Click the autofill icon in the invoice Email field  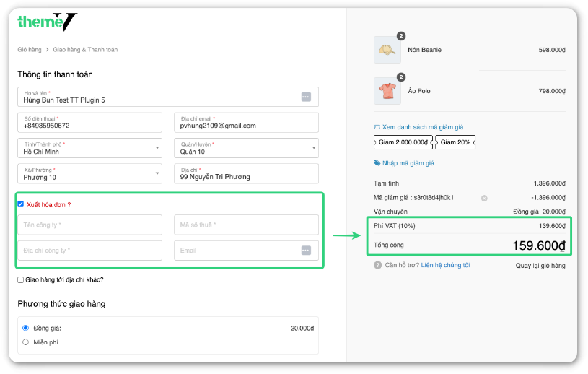tap(306, 251)
